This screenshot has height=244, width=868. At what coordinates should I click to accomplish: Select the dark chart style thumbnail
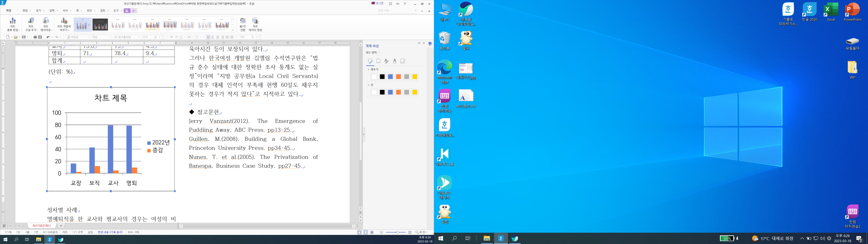[100, 25]
